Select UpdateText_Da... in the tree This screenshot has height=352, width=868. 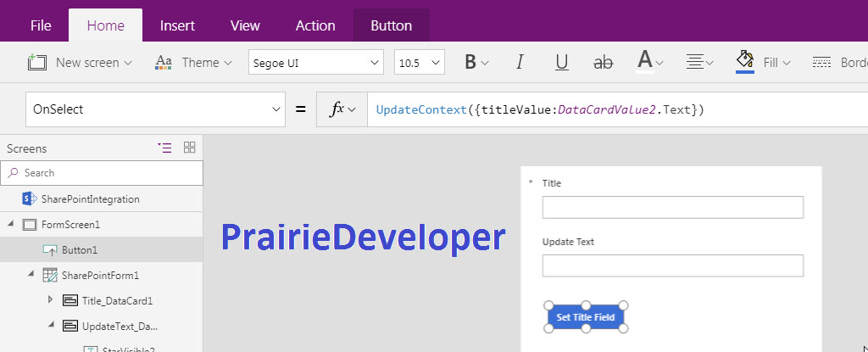(x=120, y=327)
